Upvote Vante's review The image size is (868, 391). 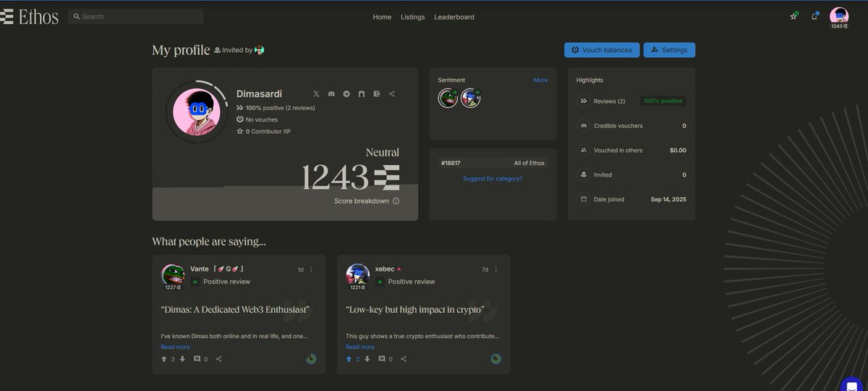164,359
